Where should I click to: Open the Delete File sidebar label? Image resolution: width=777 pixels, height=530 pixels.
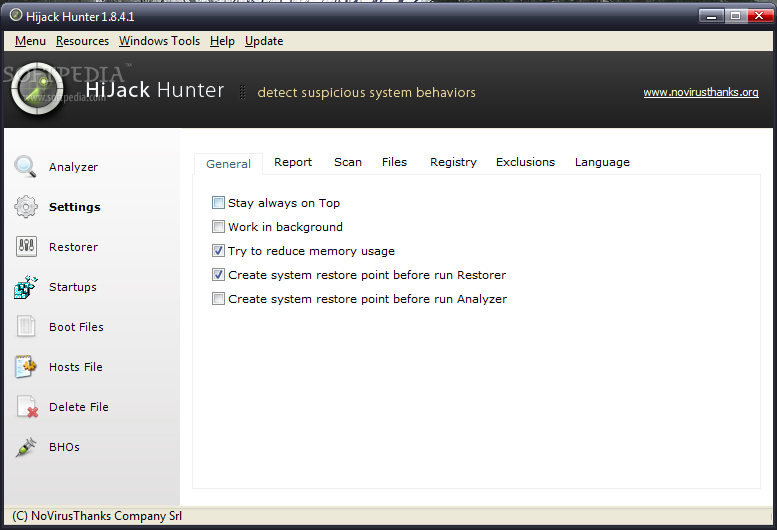click(79, 407)
